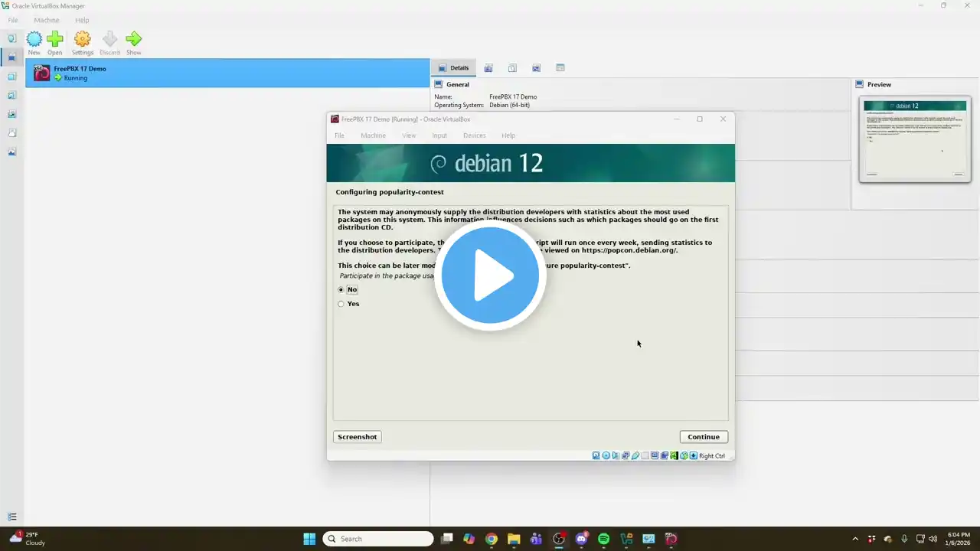Click the green CPU indicator in VM status bar

pyautogui.click(x=674, y=455)
